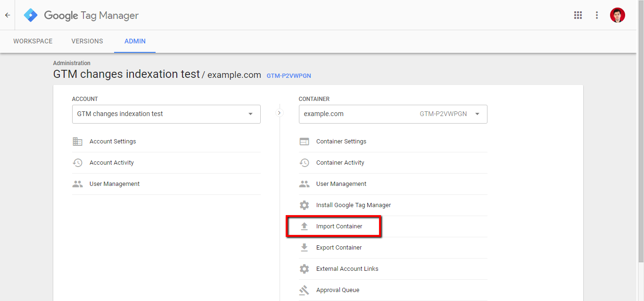Viewport: 644px width, 301px height.
Task: Click the chevron between Account and Container
Action: click(x=280, y=113)
